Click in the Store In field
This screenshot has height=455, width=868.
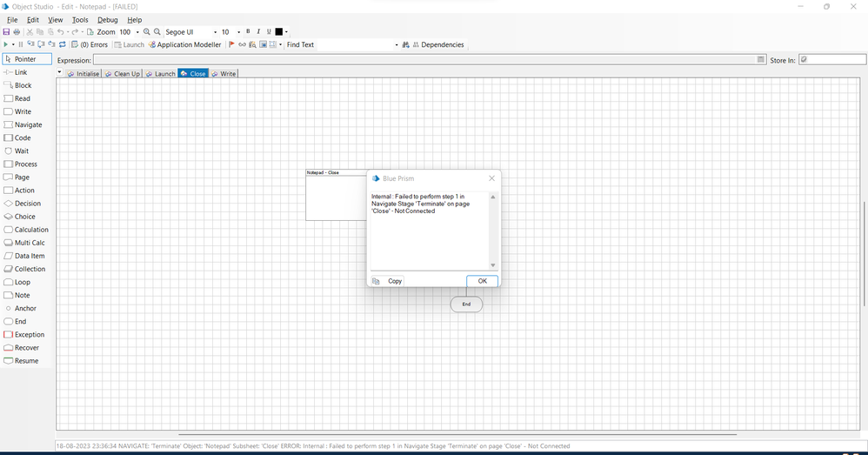coord(832,60)
